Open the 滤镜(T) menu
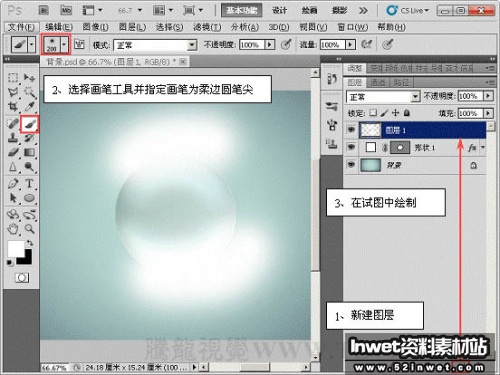 (207, 27)
